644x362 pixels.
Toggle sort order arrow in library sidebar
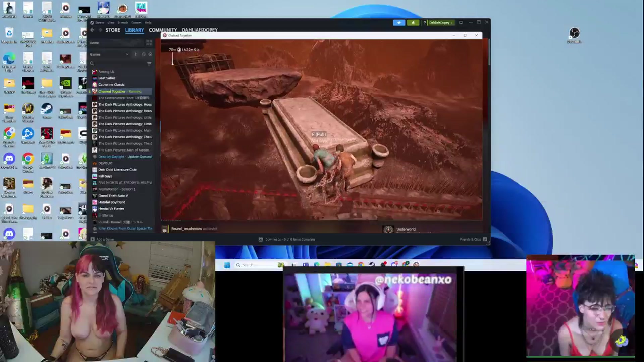coord(136,54)
